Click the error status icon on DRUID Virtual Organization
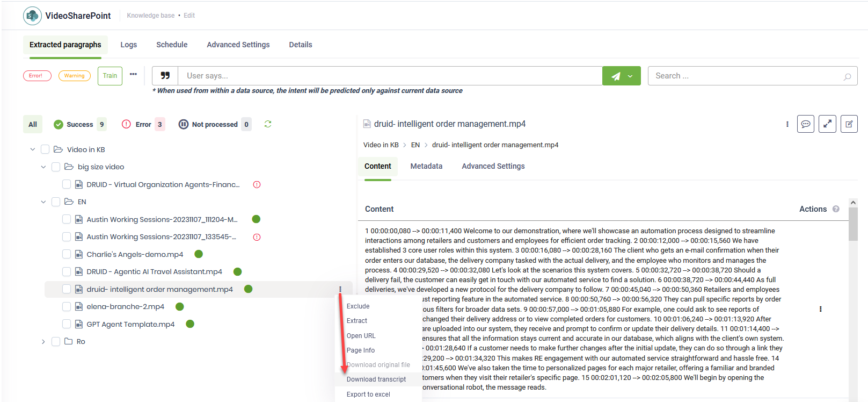 [x=257, y=184]
